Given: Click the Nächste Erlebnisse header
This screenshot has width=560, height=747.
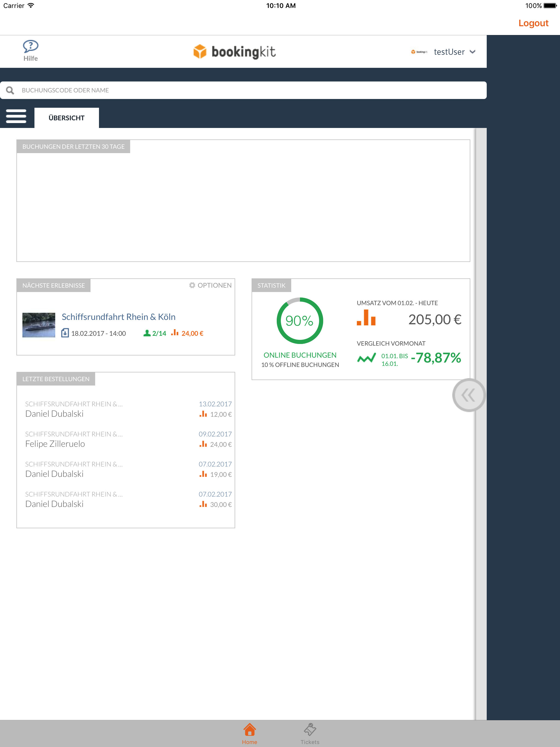Looking at the screenshot, I should (53, 285).
